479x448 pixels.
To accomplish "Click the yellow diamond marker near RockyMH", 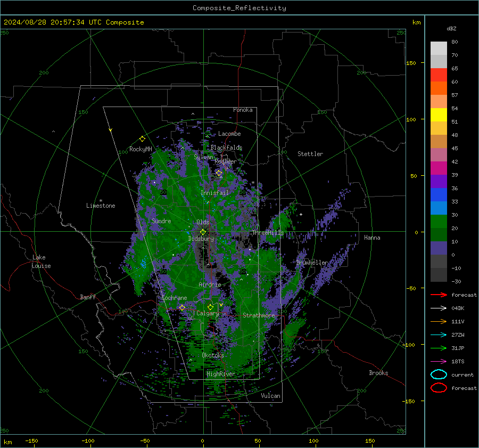I will tap(142, 139).
